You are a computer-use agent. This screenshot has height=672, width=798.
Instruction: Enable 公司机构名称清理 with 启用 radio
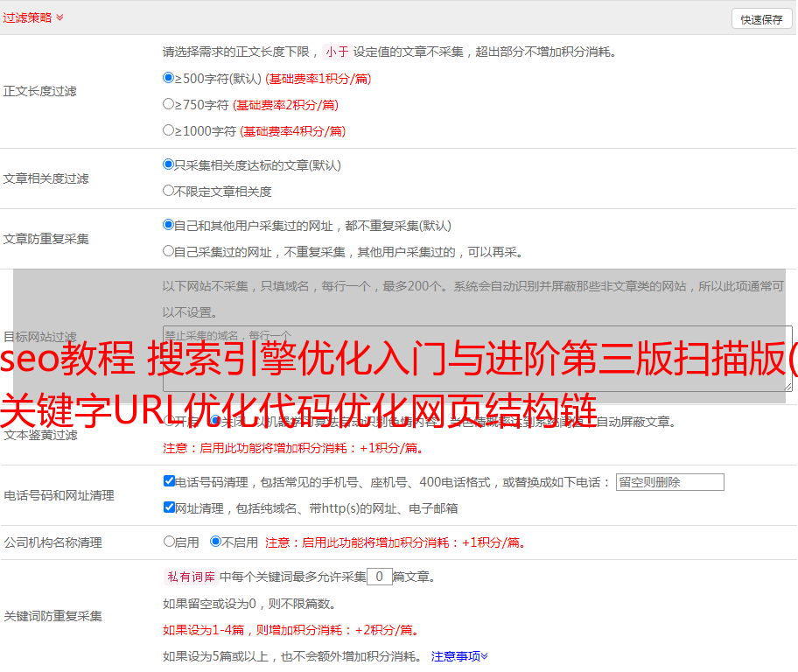coord(169,542)
